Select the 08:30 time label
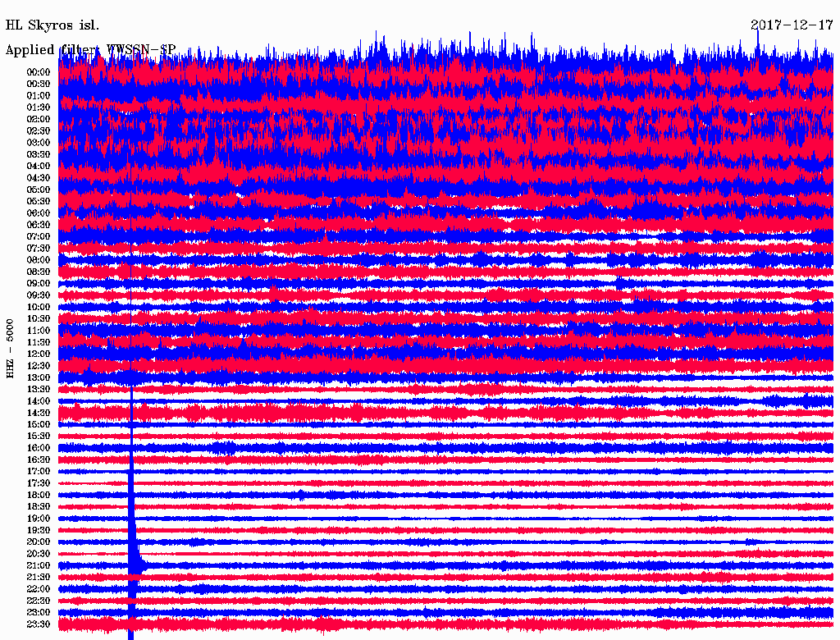This screenshot has width=840, height=640. coord(39,272)
